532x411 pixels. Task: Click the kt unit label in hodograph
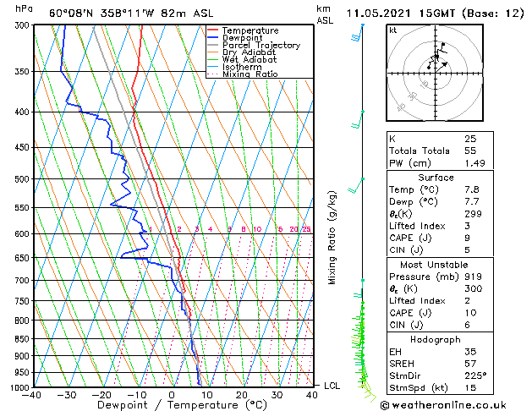393,30
